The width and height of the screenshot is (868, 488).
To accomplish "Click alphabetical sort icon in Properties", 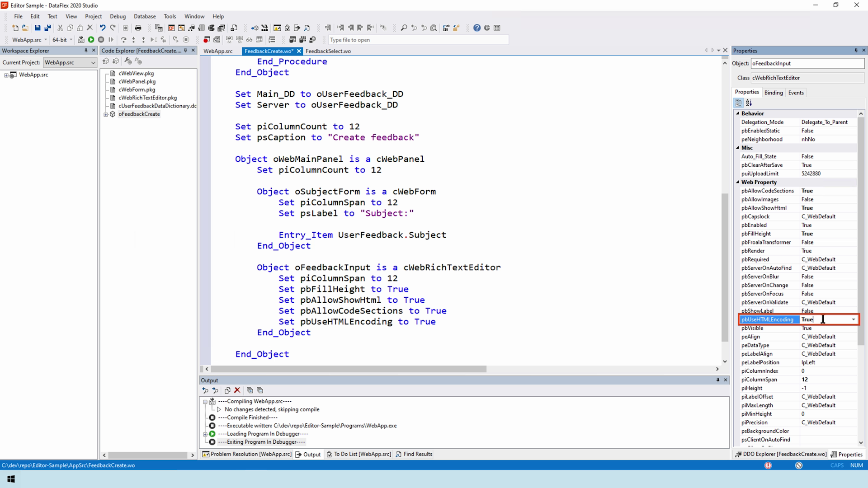I will coord(749,103).
